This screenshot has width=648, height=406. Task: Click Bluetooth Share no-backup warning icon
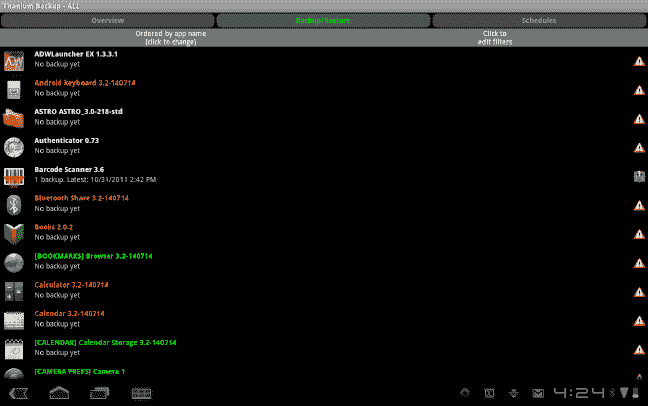point(639,205)
